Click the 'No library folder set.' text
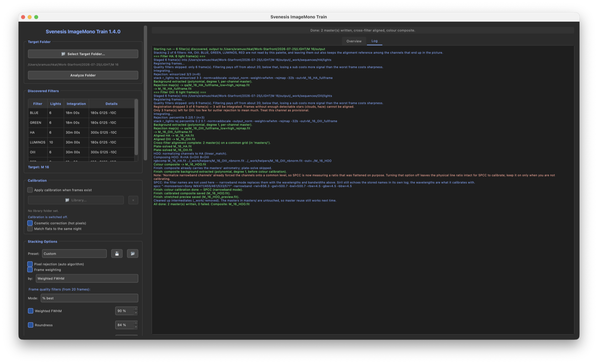Image resolution: width=598 pixels, height=364 pixels. [43, 211]
